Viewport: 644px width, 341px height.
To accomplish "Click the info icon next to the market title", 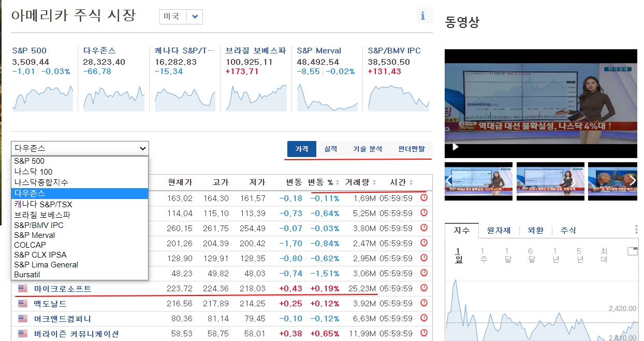I will point(423,16).
